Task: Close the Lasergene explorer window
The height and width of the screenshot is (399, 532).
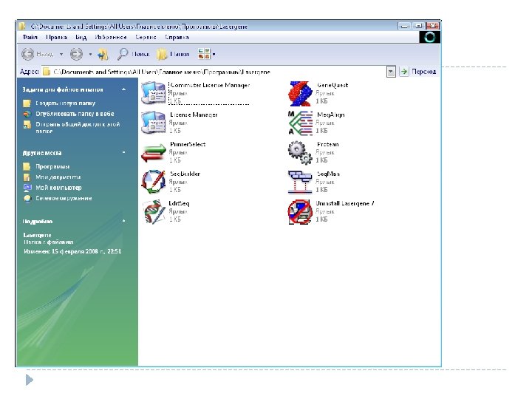Action: click(433, 26)
